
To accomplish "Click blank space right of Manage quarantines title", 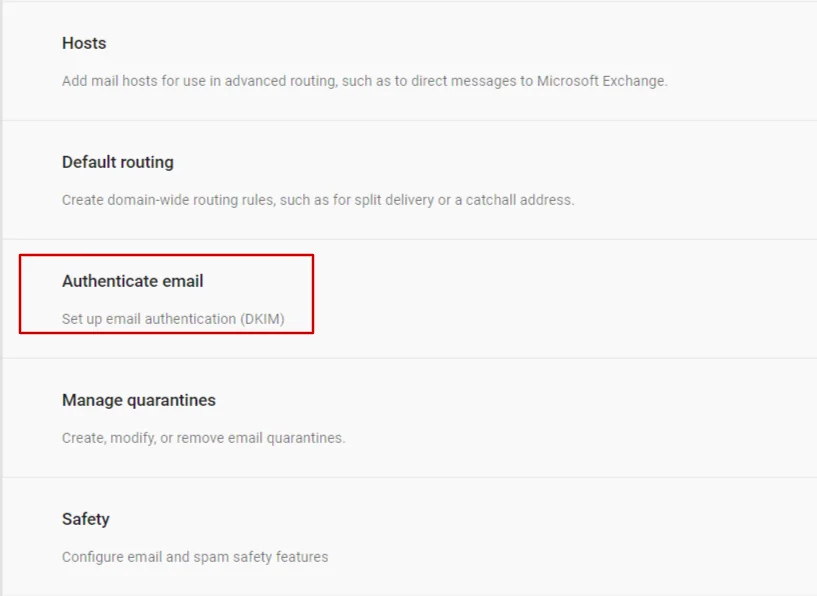I will [516, 400].
